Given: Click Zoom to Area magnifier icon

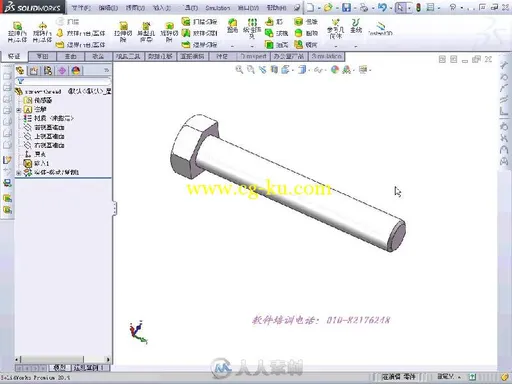Looking at the screenshot, I should pyautogui.click(x=251, y=70).
